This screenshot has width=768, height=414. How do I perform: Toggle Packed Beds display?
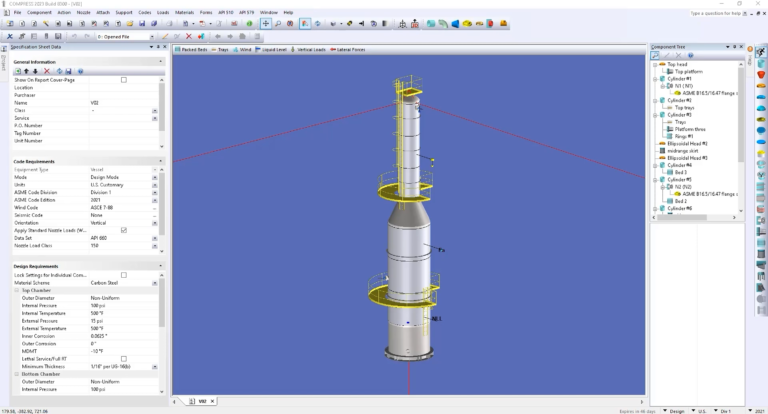click(191, 49)
